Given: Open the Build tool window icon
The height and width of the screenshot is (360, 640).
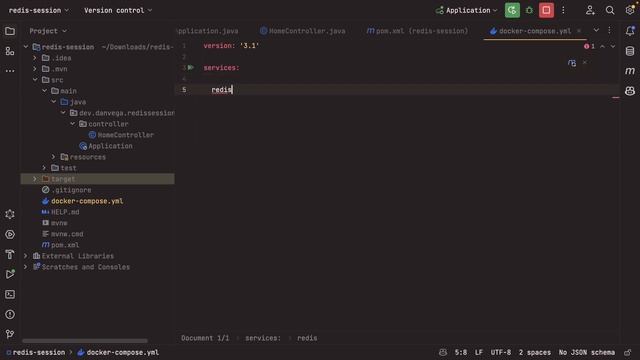Looking at the screenshot, I should tap(10, 254).
